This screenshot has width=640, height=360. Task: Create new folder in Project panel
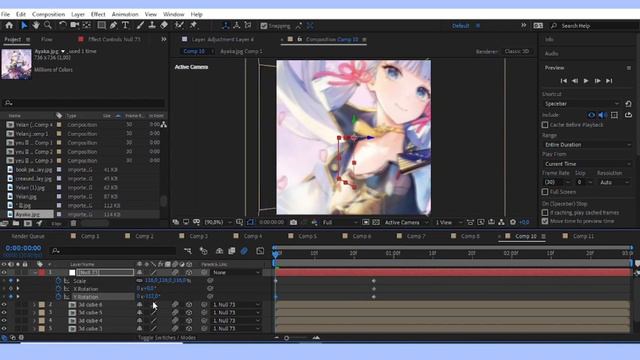tap(16, 223)
